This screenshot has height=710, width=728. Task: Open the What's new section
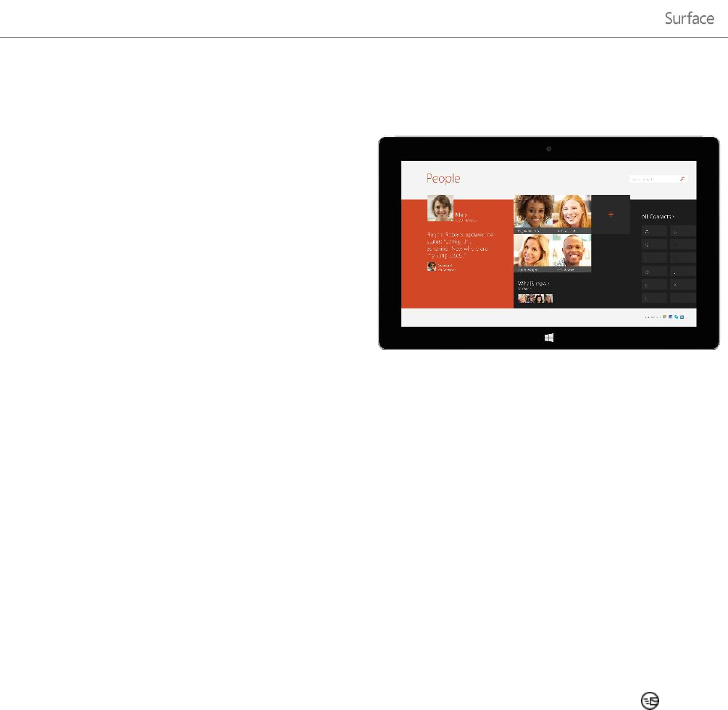pyautogui.click(x=533, y=283)
